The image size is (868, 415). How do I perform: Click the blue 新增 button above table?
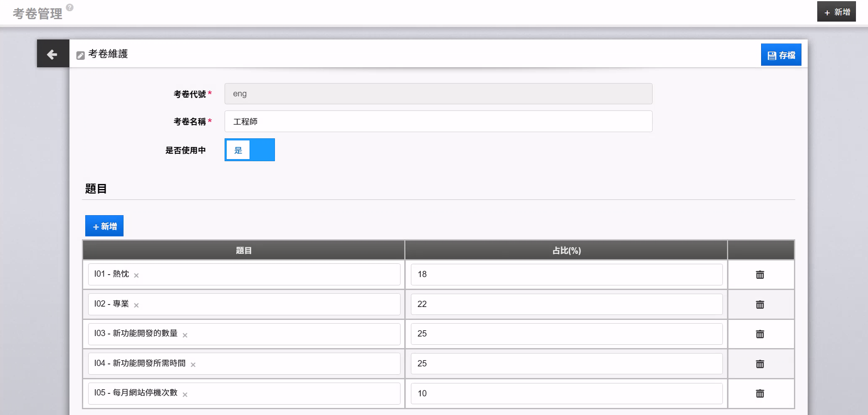[x=104, y=226]
